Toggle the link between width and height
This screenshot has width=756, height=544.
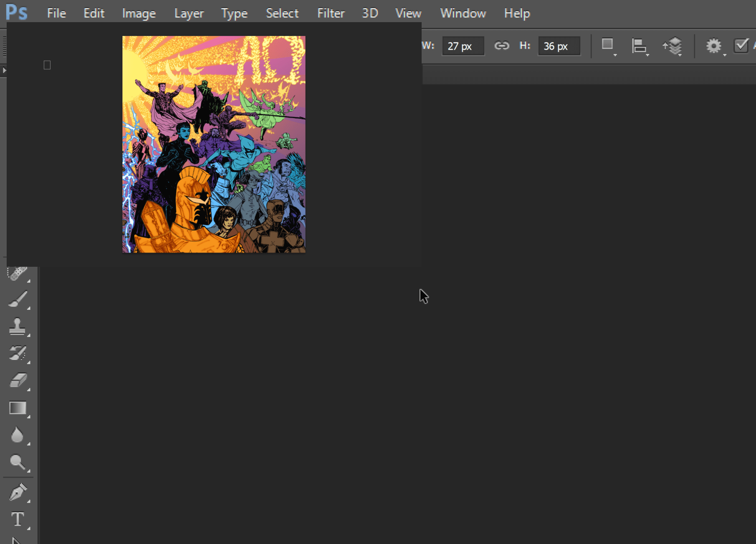pyautogui.click(x=502, y=46)
